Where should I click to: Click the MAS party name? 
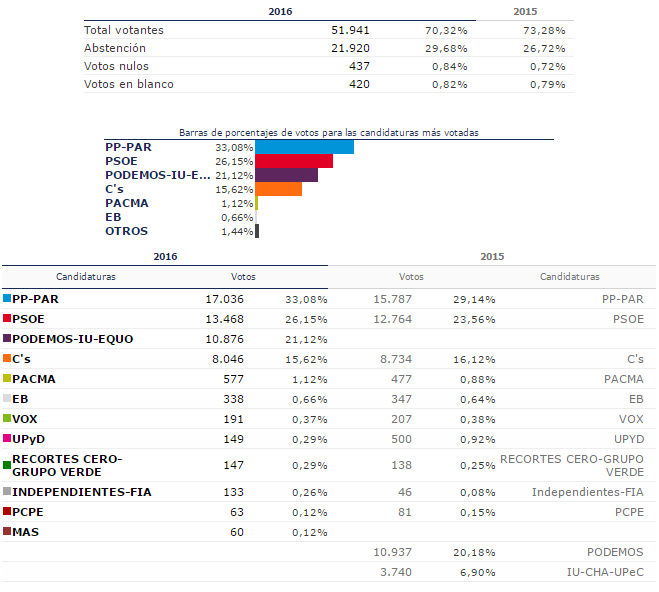(x=26, y=532)
